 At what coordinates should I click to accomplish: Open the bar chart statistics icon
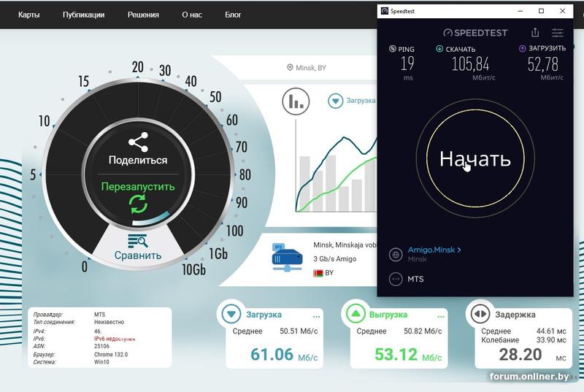pyautogui.click(x=297, y=101)
